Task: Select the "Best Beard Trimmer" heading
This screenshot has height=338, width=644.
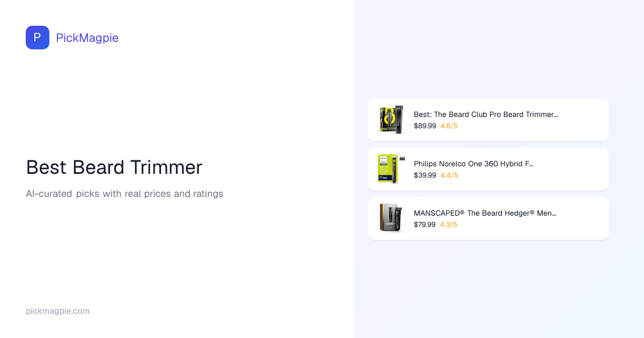Action: click(x=114, y=167)
